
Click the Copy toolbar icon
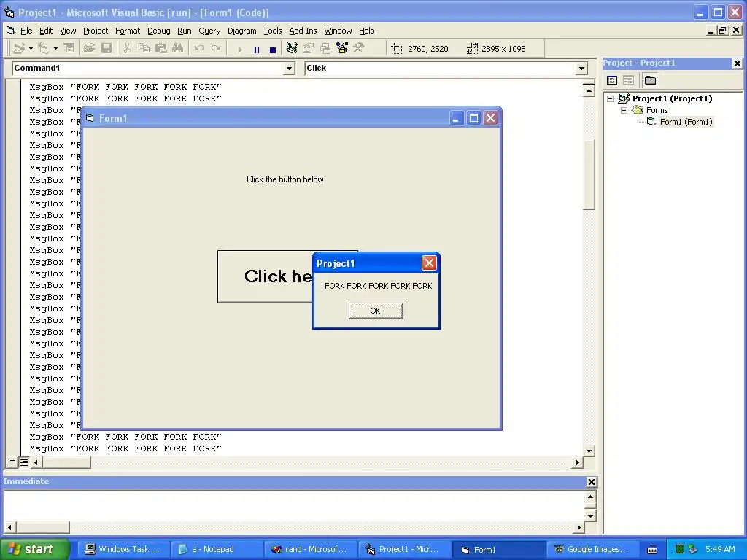pos(144,48)
